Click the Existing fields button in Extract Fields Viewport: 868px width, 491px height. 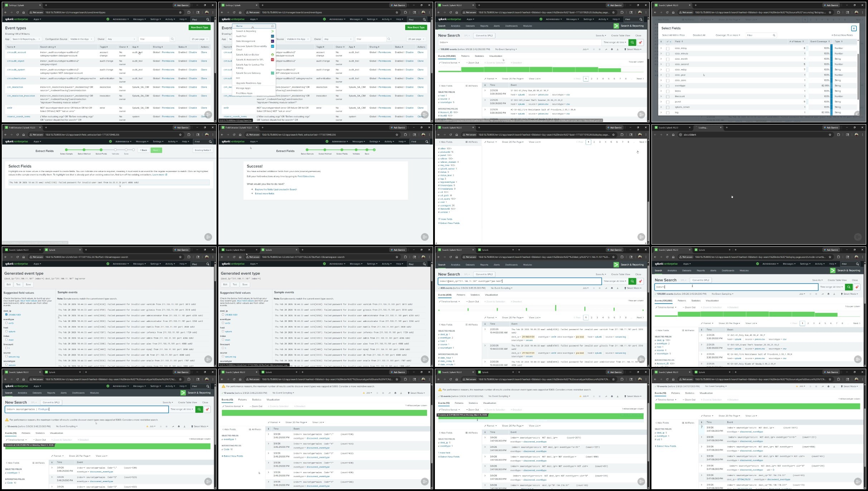[x=203, y=150]
